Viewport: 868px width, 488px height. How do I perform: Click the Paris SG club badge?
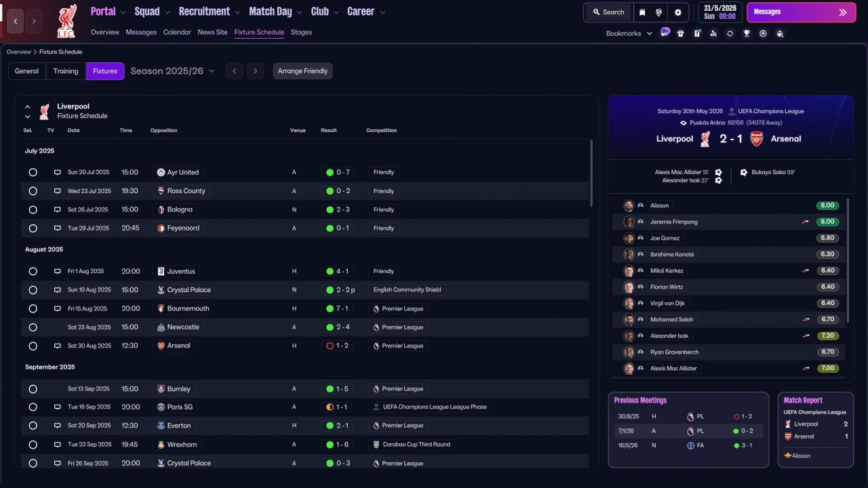pyautogui.click(x=161, y=407)
